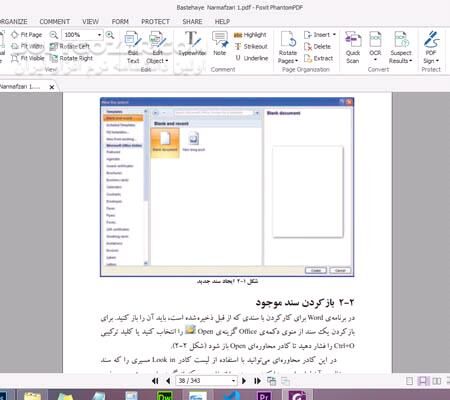Viewport: 450px width, 400px height.
Task: Start a Quick Scan
Action: tap(353, 47)
